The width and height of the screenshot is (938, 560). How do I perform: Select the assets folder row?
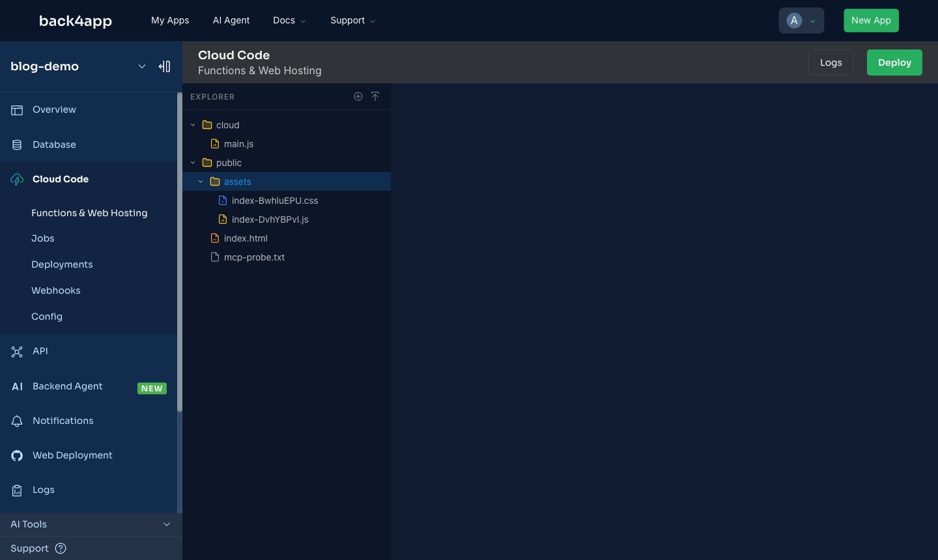(x=287, y=182)
